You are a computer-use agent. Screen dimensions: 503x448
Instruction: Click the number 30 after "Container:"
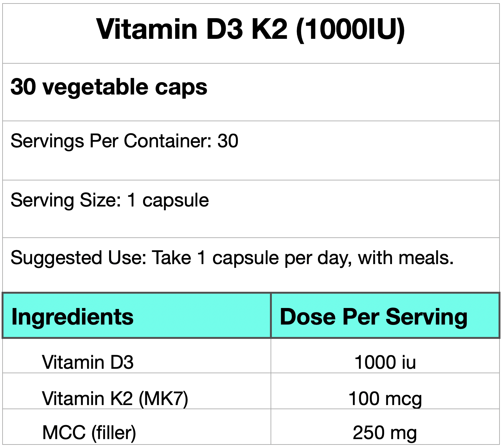tap(228, 141)
